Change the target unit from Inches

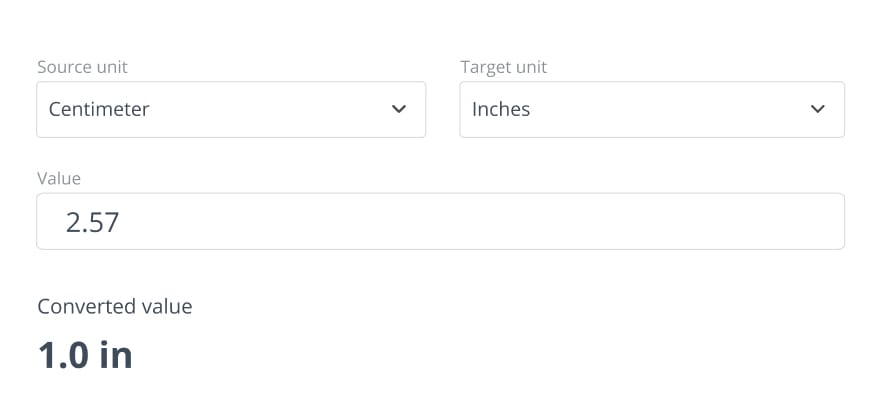pos(652,109)
